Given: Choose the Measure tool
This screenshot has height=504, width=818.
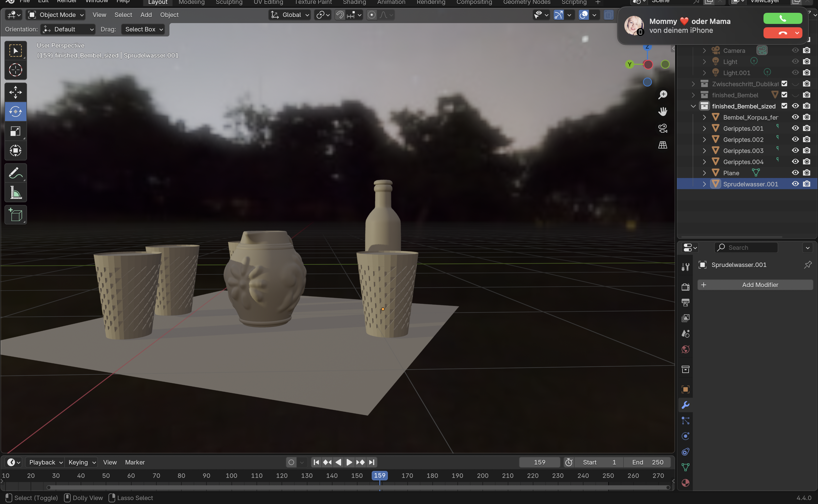Looking at the screenshot, I should 15,193.
